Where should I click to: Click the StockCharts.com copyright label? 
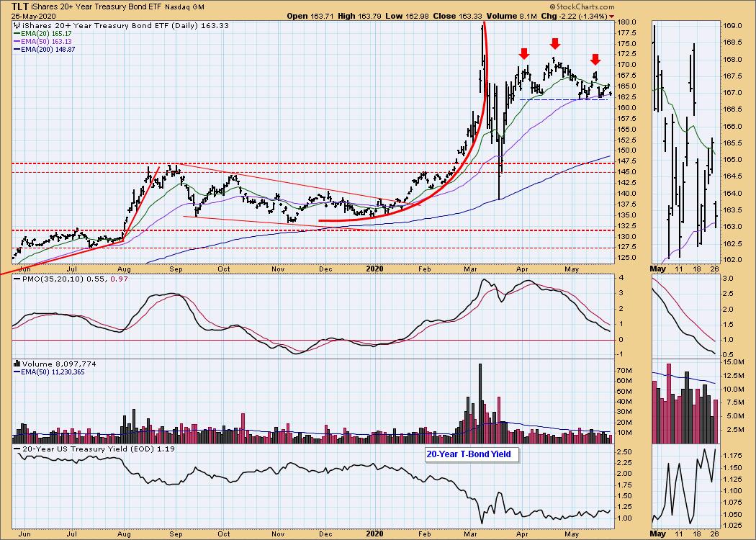[x=582, y=6]
